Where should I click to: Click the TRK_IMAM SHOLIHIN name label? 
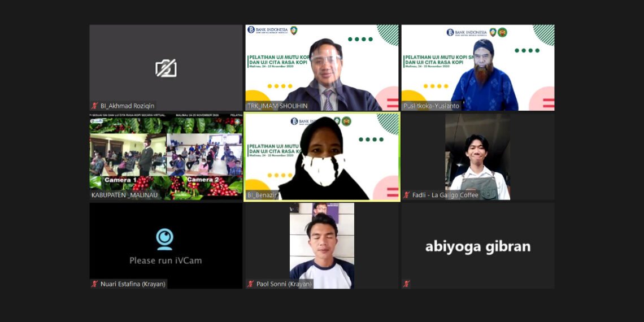[x=277, y=106]
